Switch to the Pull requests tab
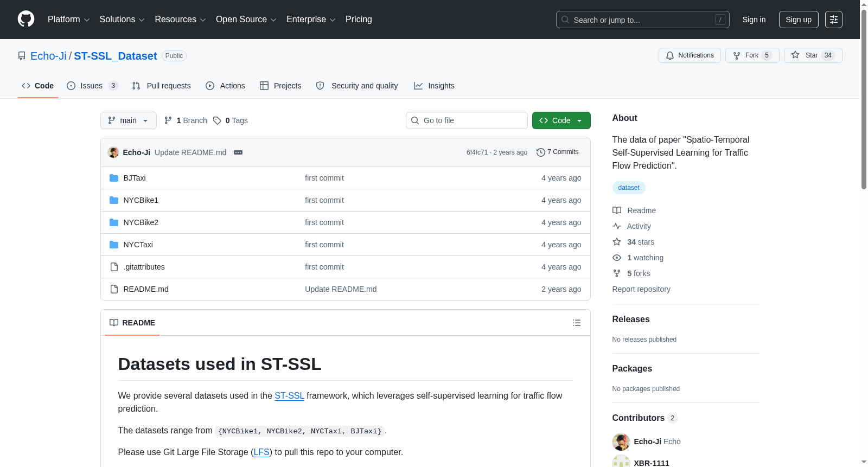Image resolution: width=868 pixels, height=467 pixels. point(162,86)
